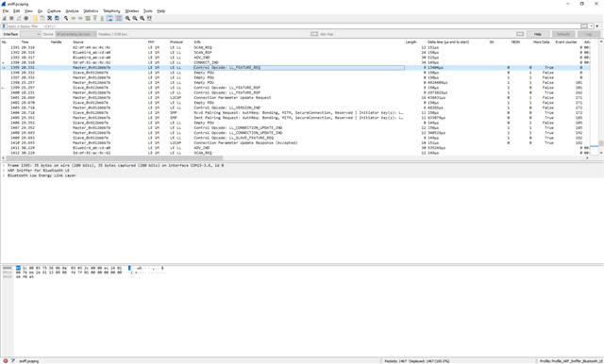This screenshot has width=604, height=364.
Task: Toggle packet list colorization
Action: click(x=119, y=18)
